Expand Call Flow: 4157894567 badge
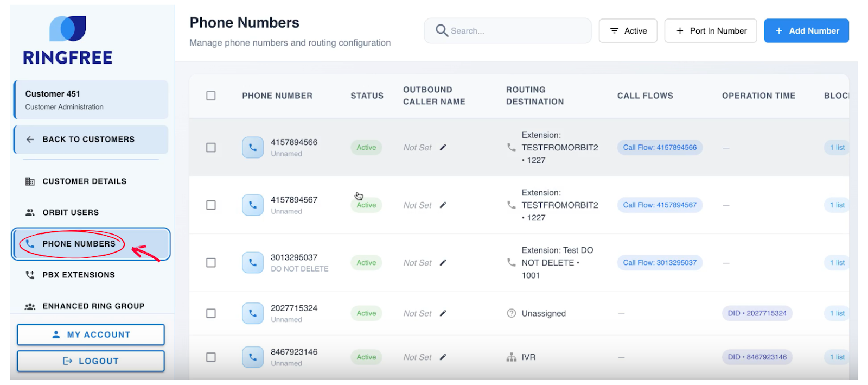The width and height of the screenshot is (868, 385). [x=659, y=205]
